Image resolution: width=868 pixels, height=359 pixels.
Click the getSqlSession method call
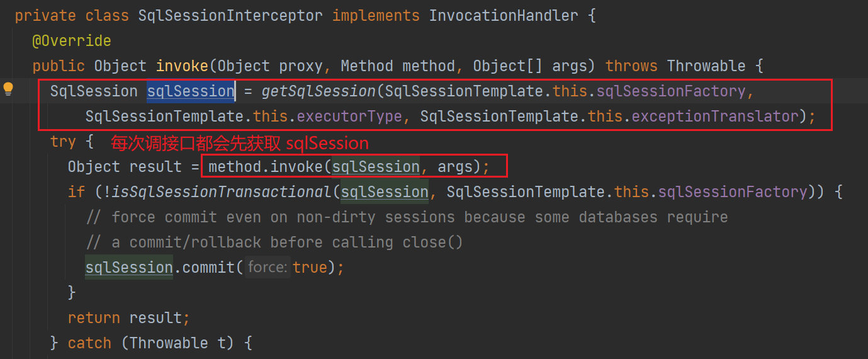pos(318,91)
